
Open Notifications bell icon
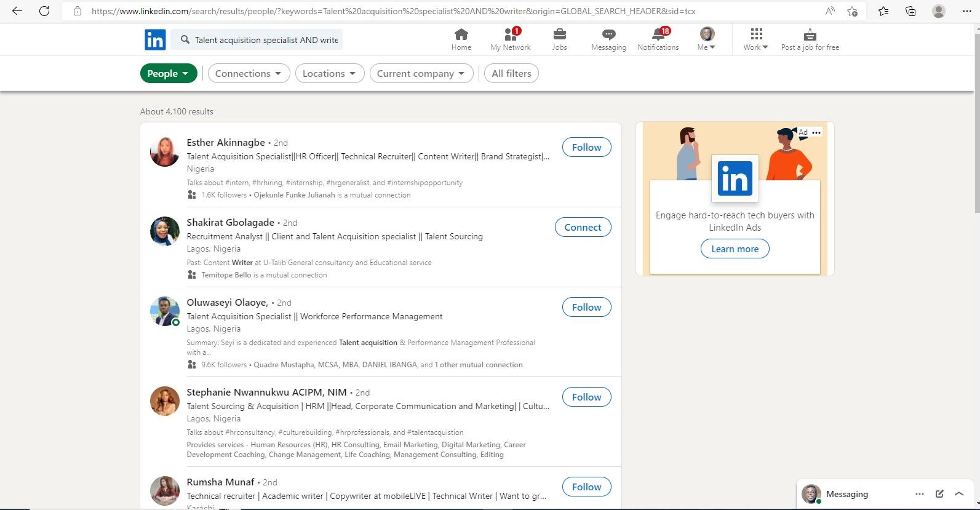click(x=658, y=39)
